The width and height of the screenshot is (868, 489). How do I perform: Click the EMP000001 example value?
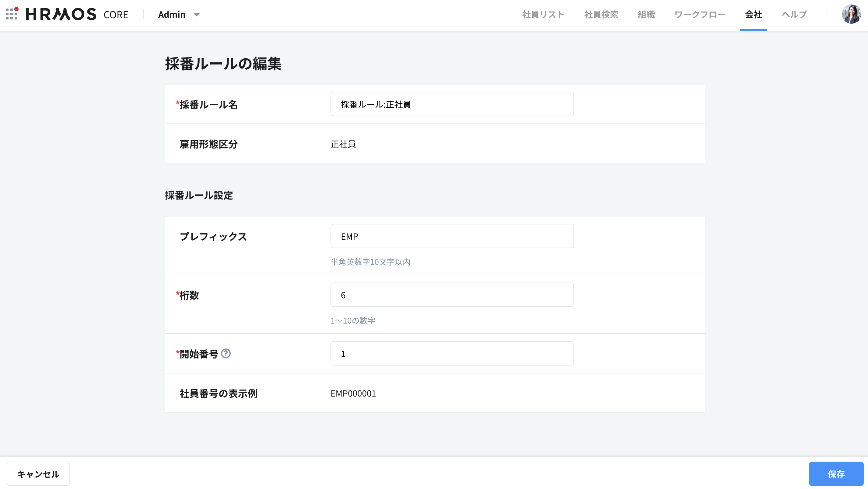tap(353, 393)
